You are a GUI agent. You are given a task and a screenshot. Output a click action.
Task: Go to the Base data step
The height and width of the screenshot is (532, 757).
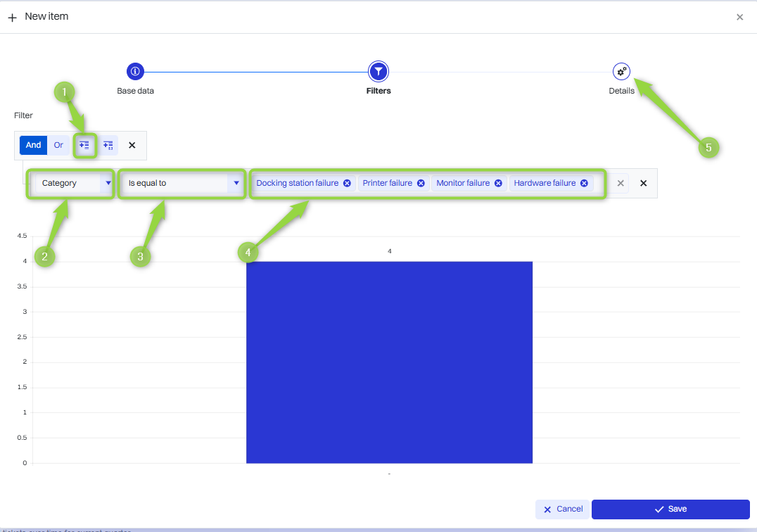pyautogui.click(x=135, y=72)
